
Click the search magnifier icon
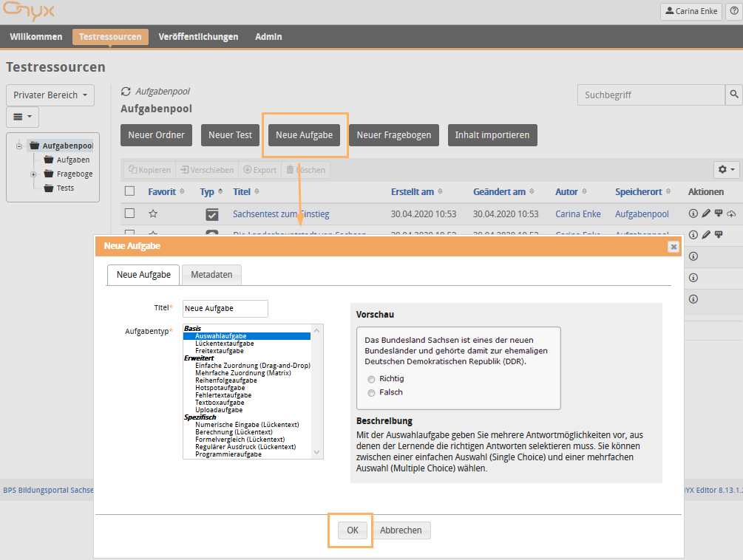pos(733,95)
